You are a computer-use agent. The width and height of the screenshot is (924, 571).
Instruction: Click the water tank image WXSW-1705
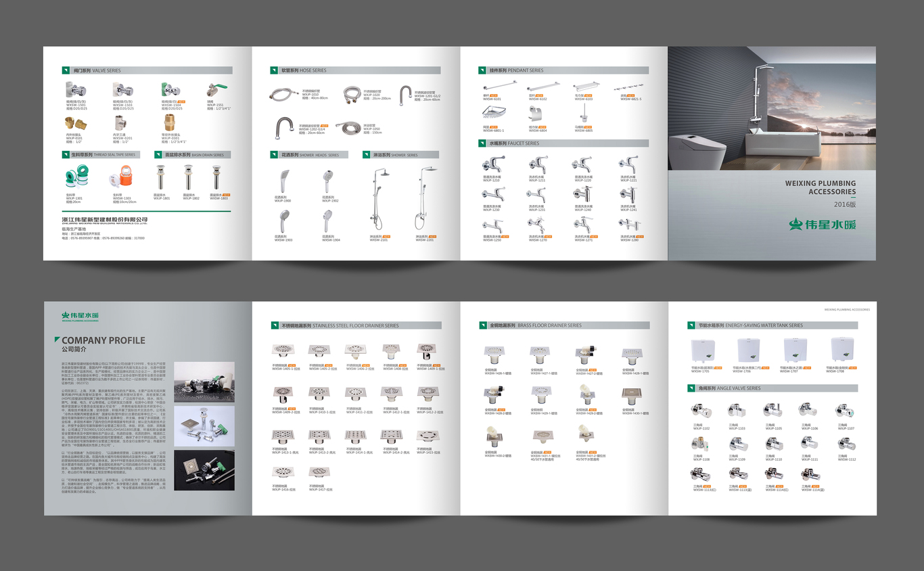click(x=703, y=351)
